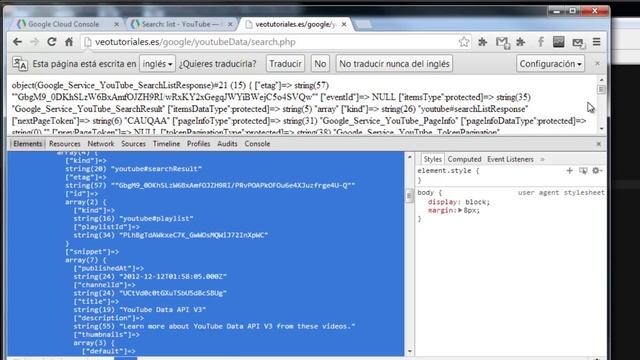Click the "2012-12-12T01:58:05.000Z" date string
Screen dimensions: 640x360
pyautogui.click(x=150, y=277)
